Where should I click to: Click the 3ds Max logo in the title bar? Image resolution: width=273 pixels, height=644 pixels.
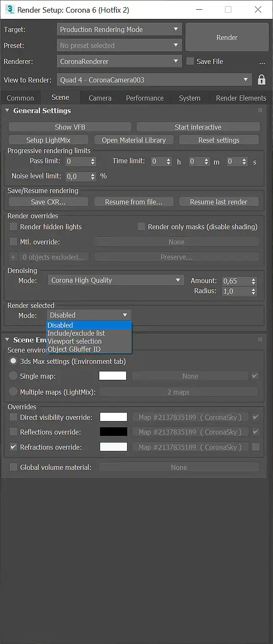10,9
